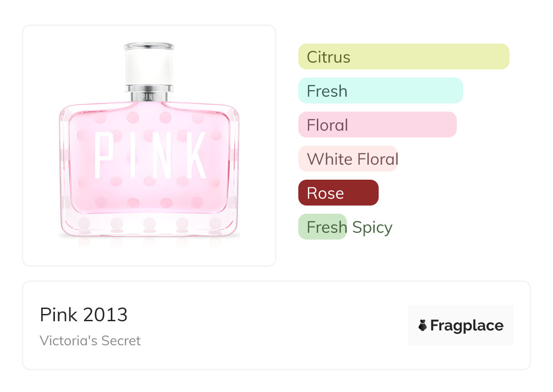This screenshot has height=392, width=553.
Task: Click the letter I on the bottle
Action: pos(128,156)
